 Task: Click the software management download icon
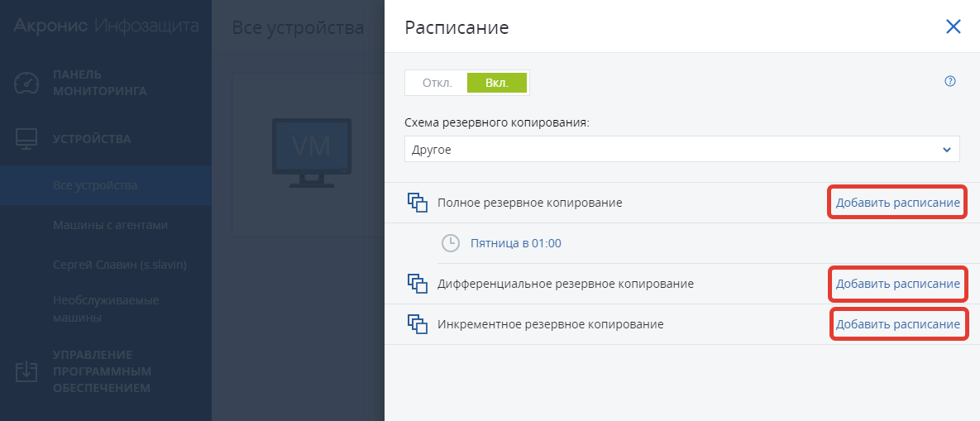(x=26, y=371)
